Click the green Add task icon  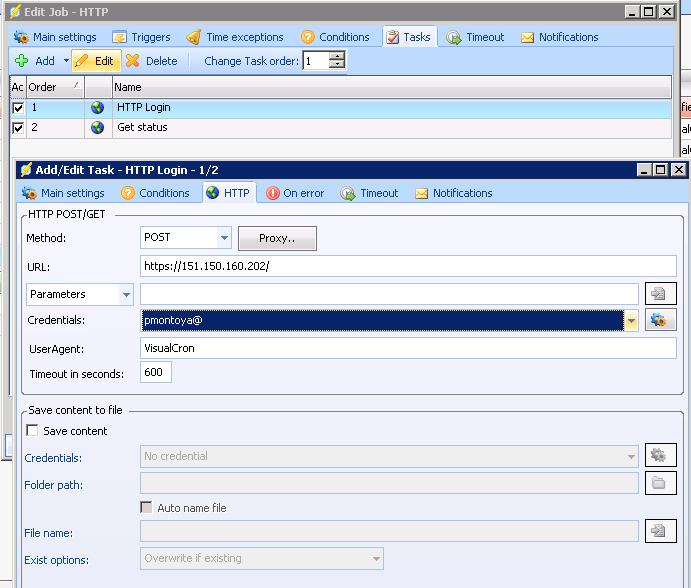pos(21,61)
